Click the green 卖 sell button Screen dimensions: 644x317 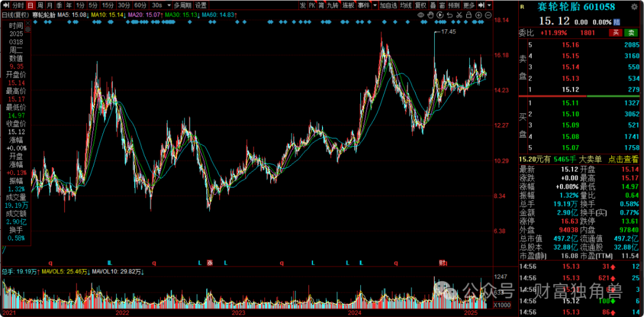(631, 33)
